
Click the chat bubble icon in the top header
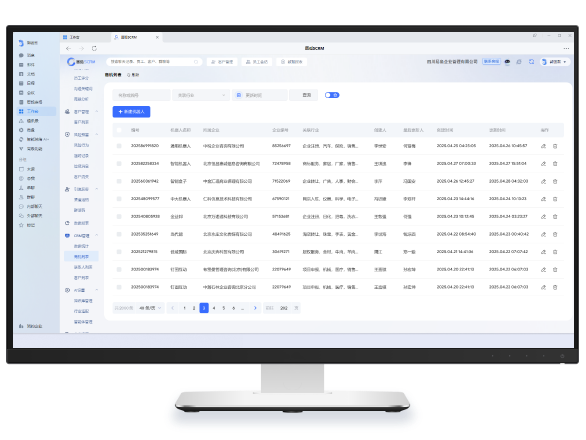507,62
